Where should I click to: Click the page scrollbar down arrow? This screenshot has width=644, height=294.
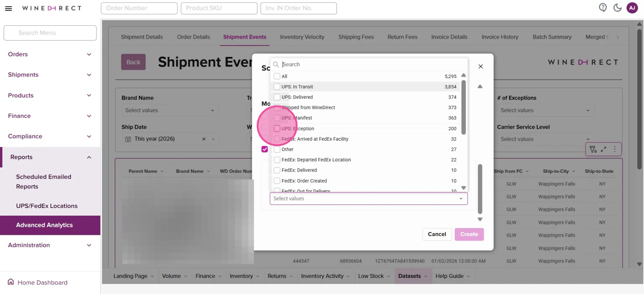pos(639,264)
